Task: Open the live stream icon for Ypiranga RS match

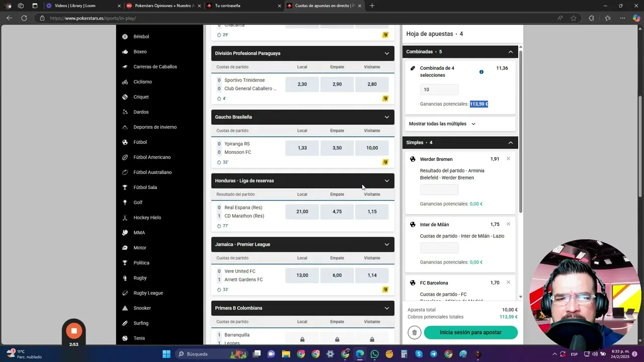Action: click(x=385, y=162)
